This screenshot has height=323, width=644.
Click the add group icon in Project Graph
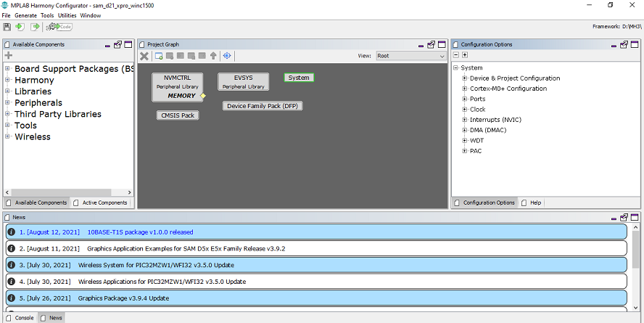158,56
